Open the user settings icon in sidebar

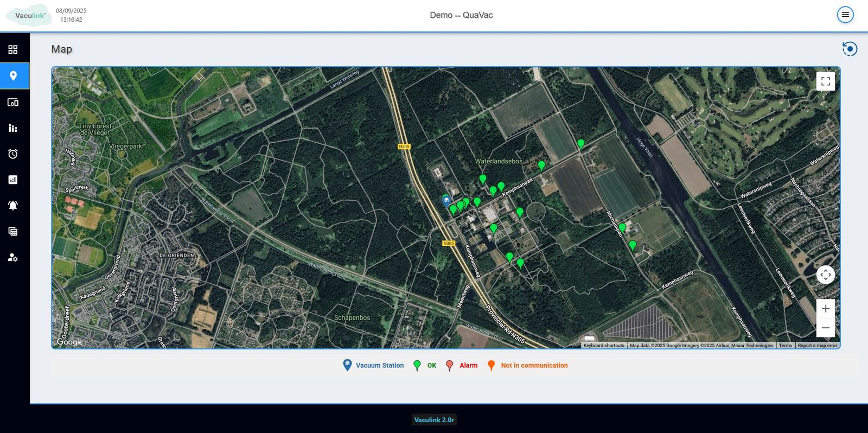[x=13, y=258]
